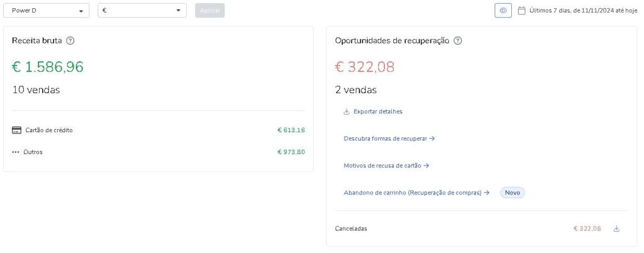Download Canceladas report via download icon
This screenshot has width=644, height=253.
616,228
